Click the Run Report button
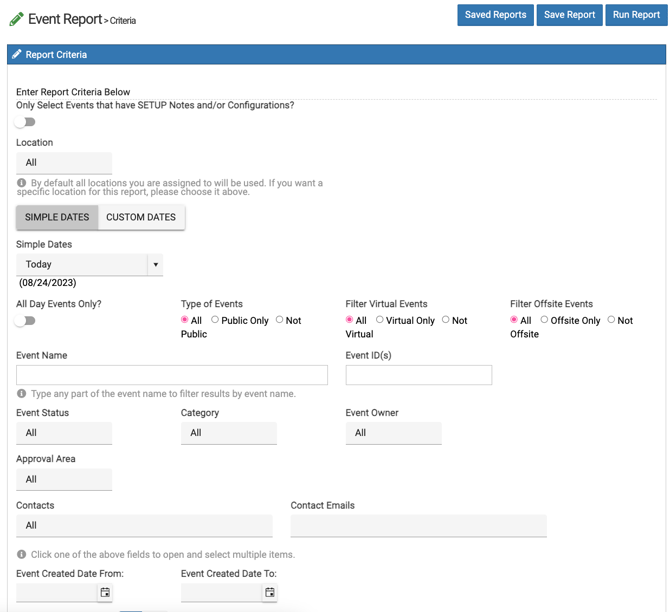 coord(636,15)
